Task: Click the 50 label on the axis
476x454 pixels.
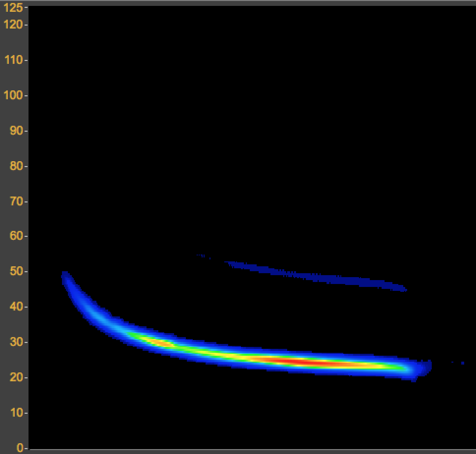Action: click(x=16, y=271)
